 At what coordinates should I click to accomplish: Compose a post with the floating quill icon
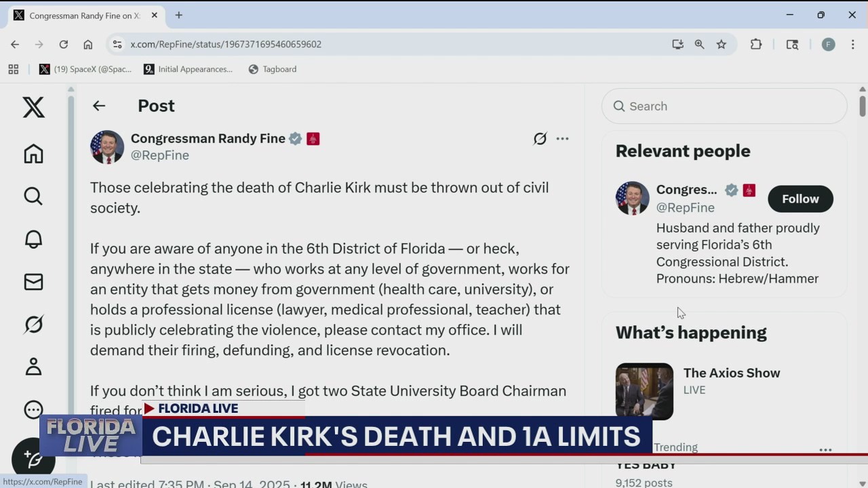33,458
